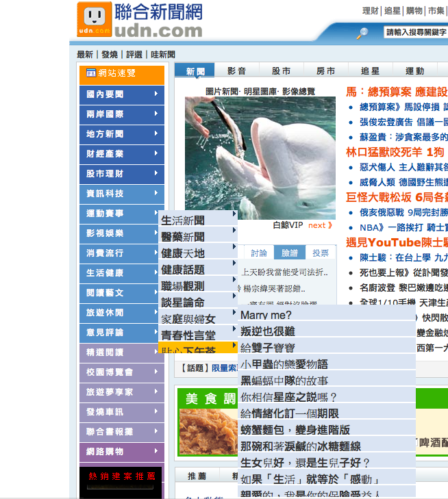Expand the 國內要聞 sidebar menu

coord(121,94)
